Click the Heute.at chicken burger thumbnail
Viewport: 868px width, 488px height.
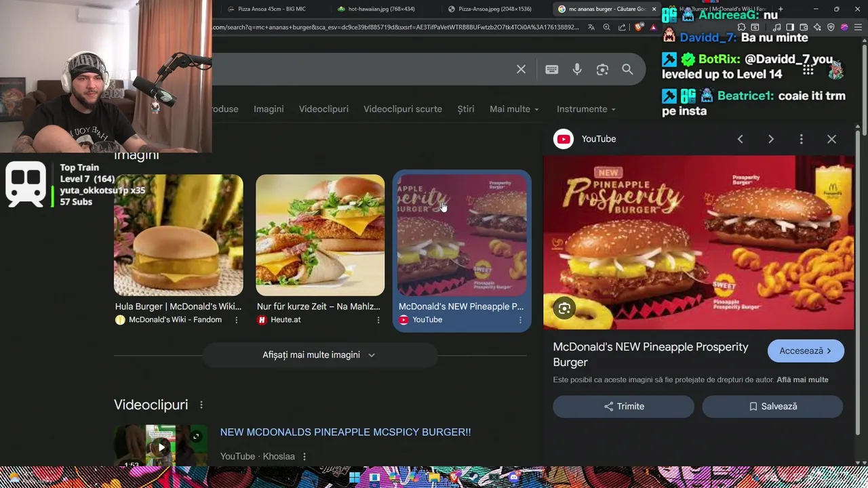tap(320, 235)
